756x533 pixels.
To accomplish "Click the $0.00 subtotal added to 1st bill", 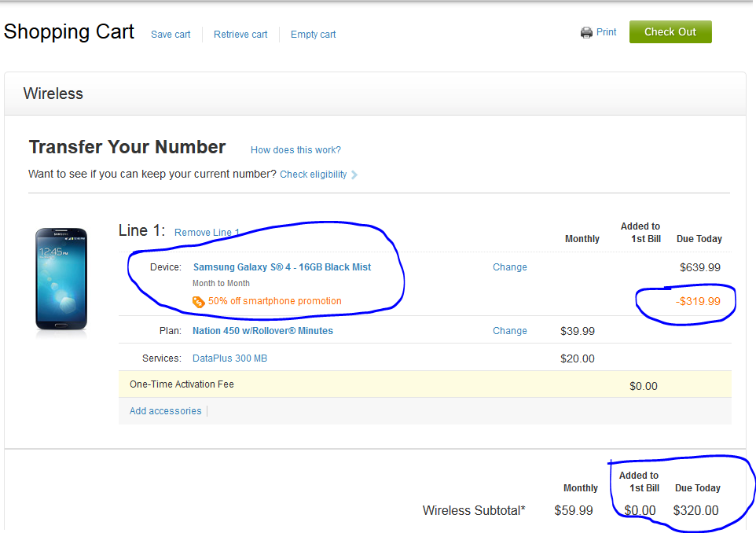I will point(640,510).
